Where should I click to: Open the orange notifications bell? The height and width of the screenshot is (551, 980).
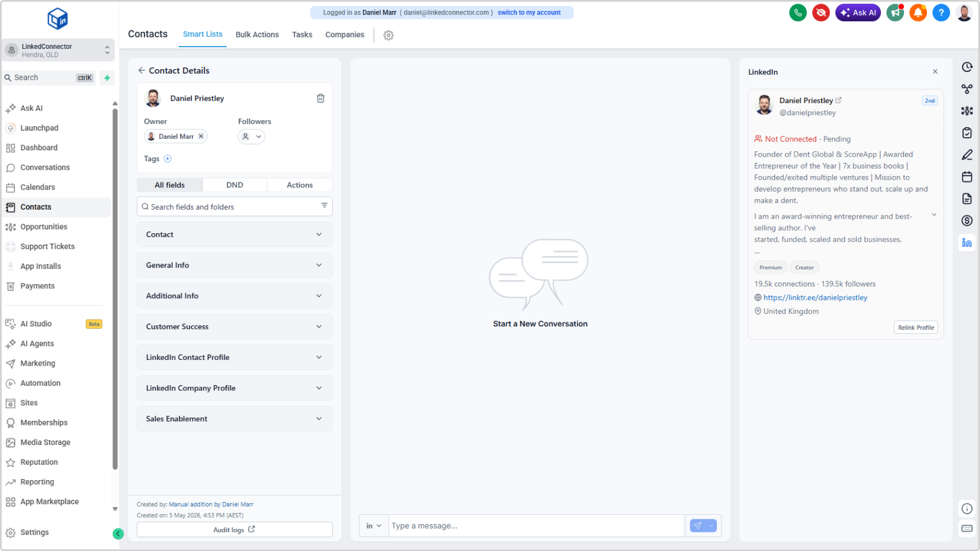918,13
